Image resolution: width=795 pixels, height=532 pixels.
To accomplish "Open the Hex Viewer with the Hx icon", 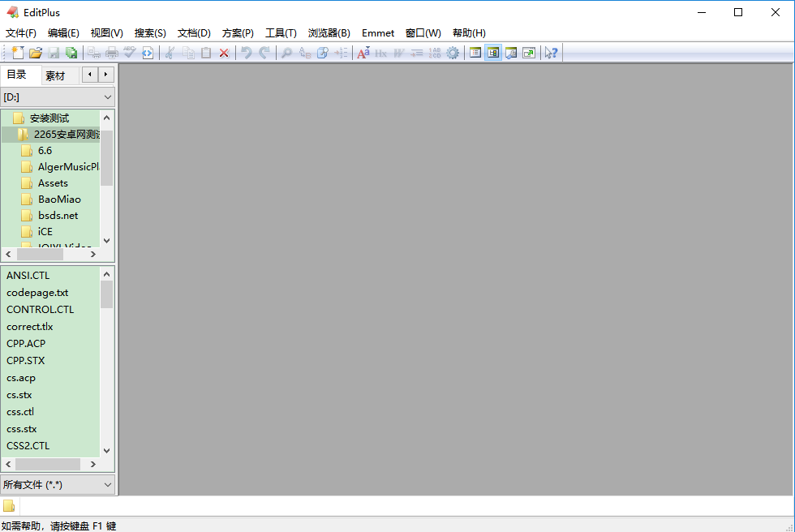I will coord(380,52).
